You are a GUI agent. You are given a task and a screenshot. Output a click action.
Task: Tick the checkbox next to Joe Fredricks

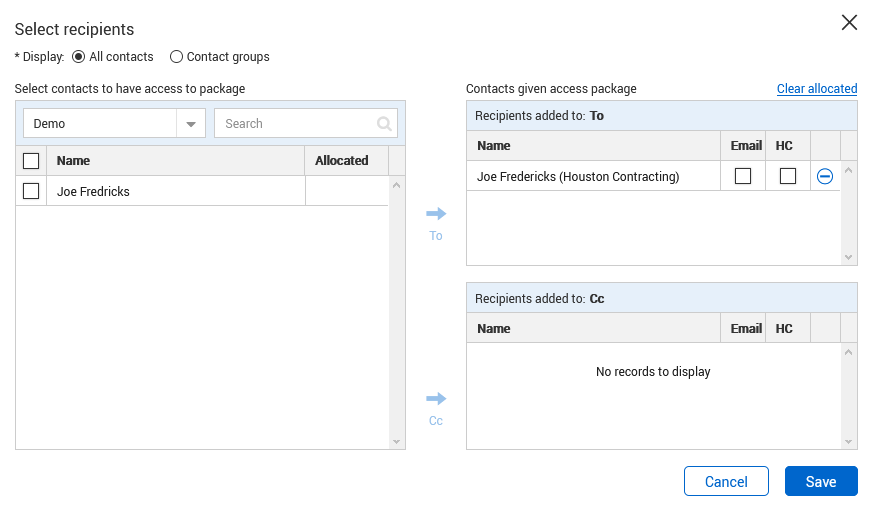coord(31,191)
